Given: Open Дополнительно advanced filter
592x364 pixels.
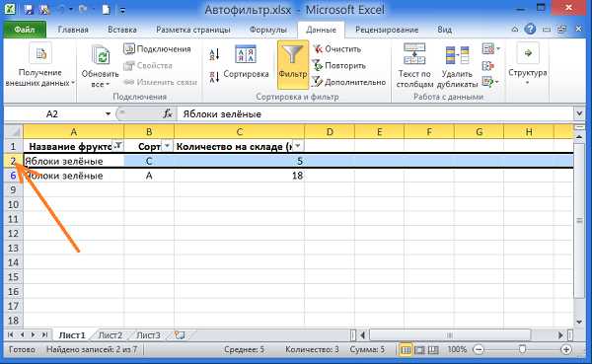Looking at the screenshot, I should [x=349, y=82].
